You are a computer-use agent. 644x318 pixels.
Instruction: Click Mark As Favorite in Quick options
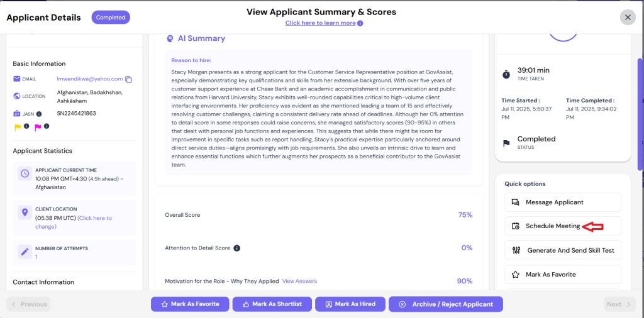[x=563, y=275]
